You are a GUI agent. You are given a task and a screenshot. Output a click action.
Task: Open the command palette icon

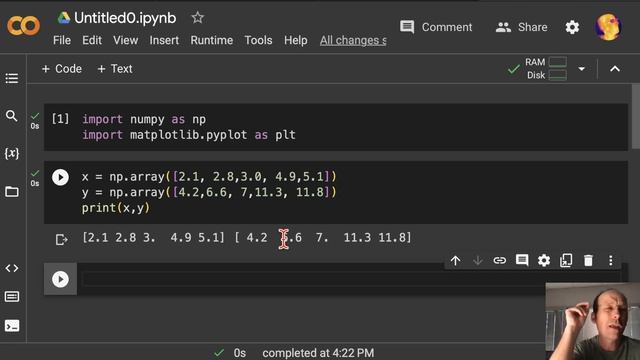tap(12, 297)
